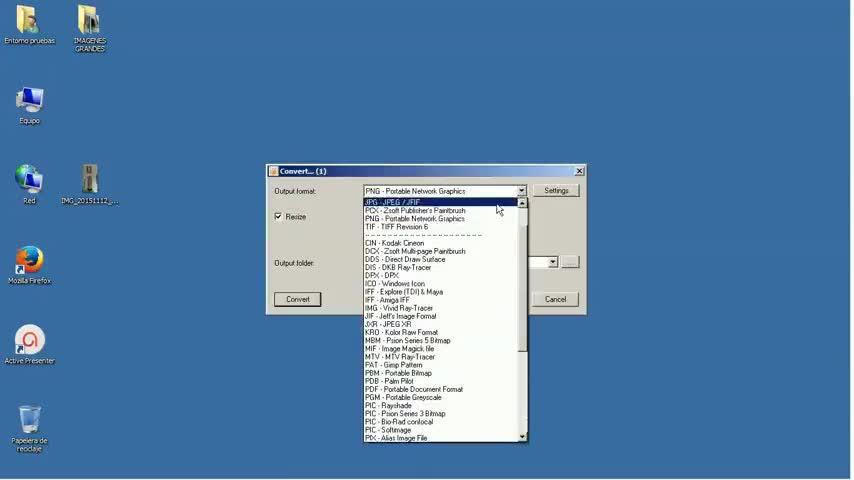The width and height of the screenshot is (854, 480).
Task: Pick PIC - Rayshade
Action: 441,406
